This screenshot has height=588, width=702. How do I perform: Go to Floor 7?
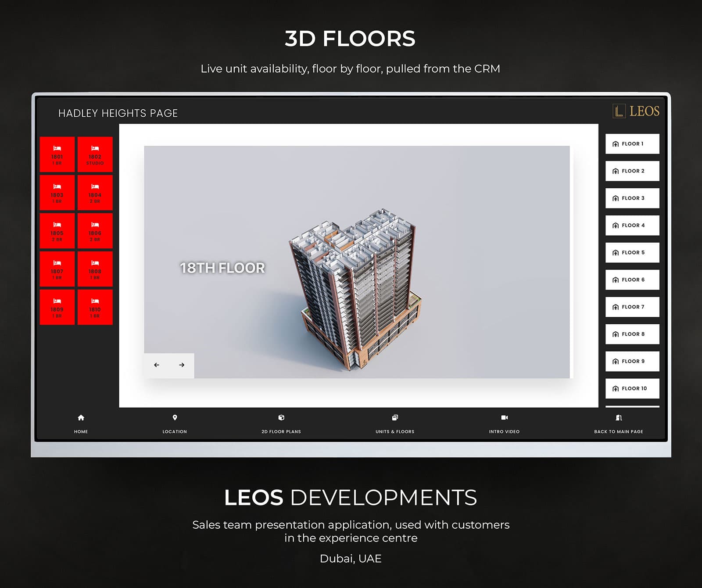(632, 307)
